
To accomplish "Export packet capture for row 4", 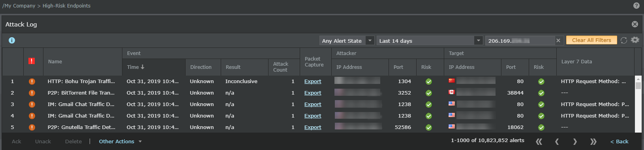I will click(313, 116).
